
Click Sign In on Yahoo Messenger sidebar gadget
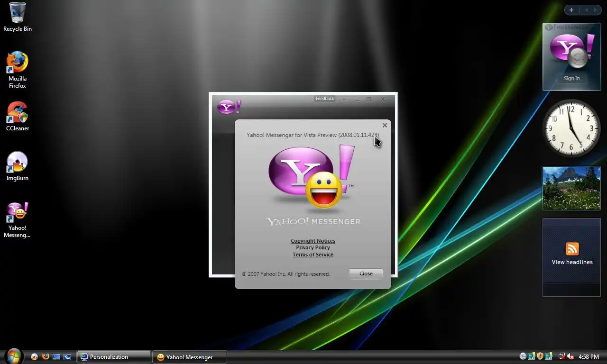tap(571, 78)
